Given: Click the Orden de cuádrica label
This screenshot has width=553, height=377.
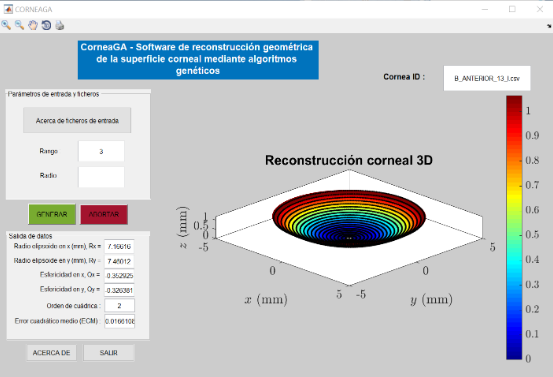Looking at the screenshot, I should point(73,306).
